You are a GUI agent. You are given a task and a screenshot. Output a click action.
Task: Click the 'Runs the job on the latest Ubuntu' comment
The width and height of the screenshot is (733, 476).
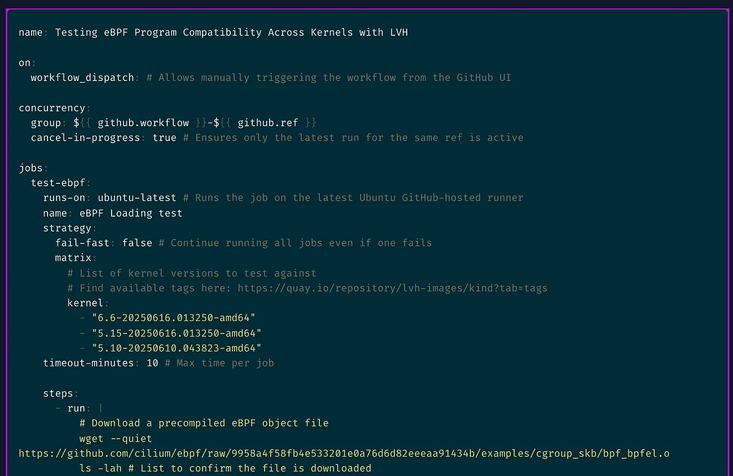point(353,198)
